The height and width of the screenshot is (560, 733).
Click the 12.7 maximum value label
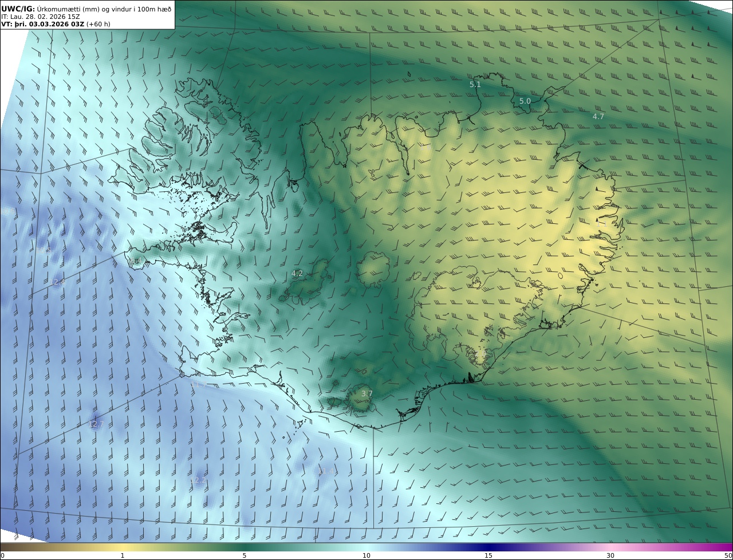click(96, 424)
